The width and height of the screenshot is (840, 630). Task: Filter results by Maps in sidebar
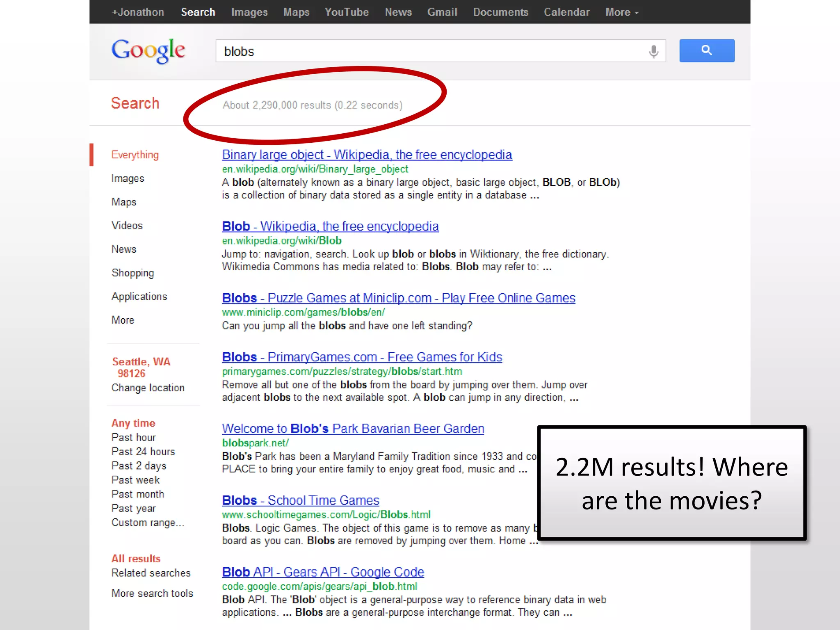click(x=124, y=202)
